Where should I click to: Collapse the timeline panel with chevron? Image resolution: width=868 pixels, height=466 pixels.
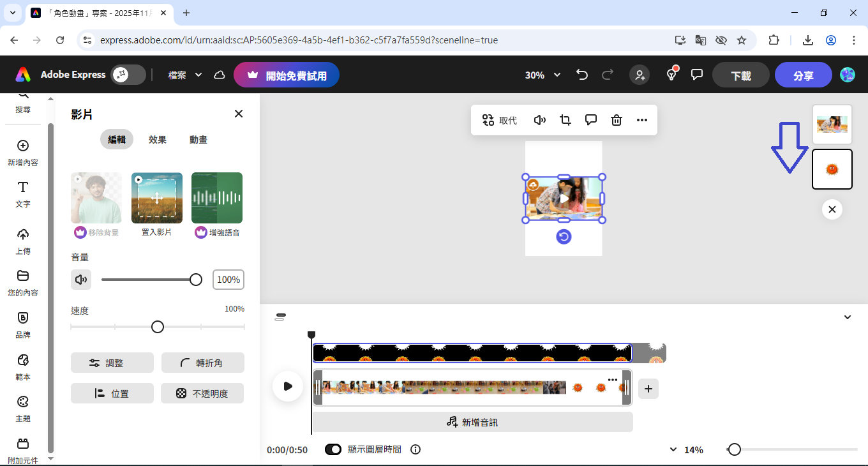point(848,317)
